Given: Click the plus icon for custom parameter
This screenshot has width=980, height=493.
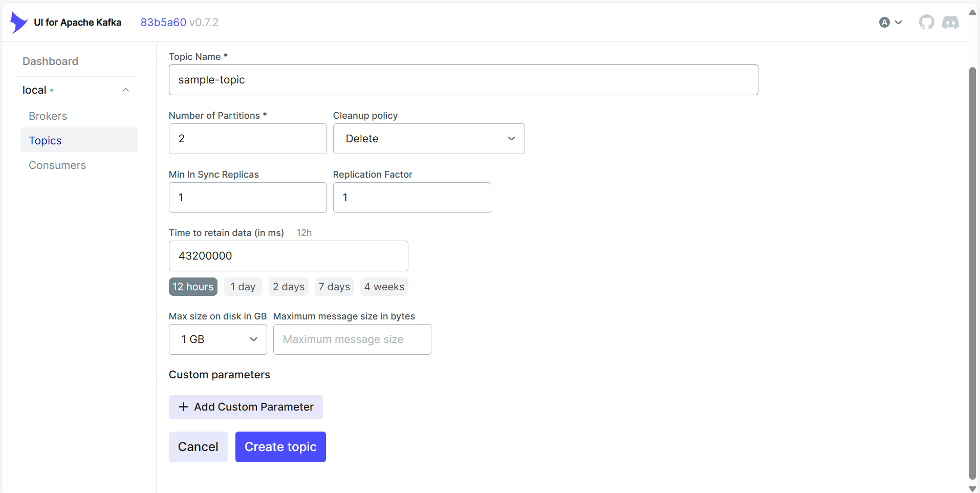Looking at the screenshot, I should (x=183, y=407).
